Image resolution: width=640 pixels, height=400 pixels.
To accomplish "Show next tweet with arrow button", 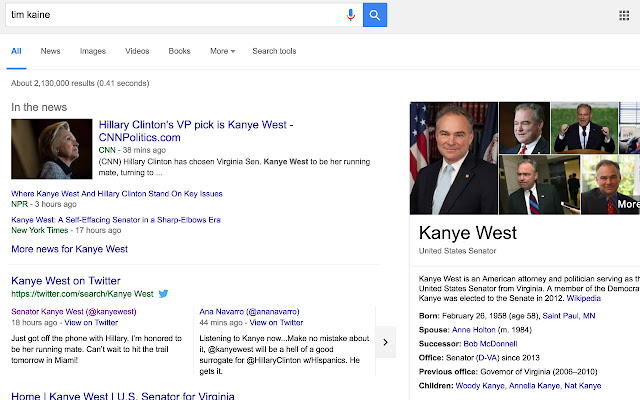I will pyautogui.click(x=387, y=342).
